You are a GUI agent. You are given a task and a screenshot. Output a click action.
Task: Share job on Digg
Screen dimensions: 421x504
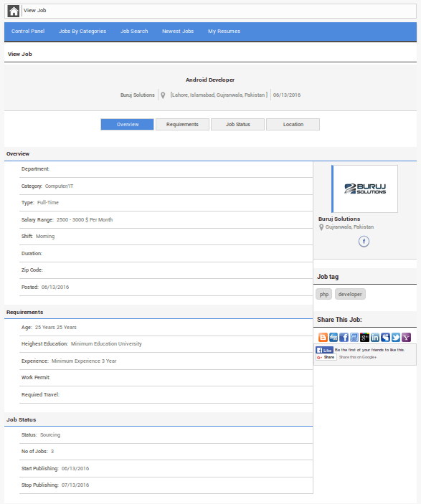[x=334, y=337]
